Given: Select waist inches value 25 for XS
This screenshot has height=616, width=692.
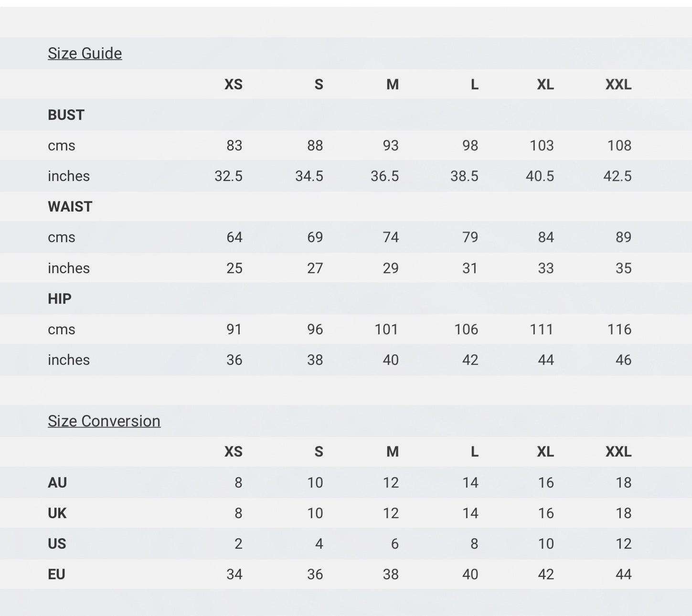Looking at the screenshot, I should (234, 268).
